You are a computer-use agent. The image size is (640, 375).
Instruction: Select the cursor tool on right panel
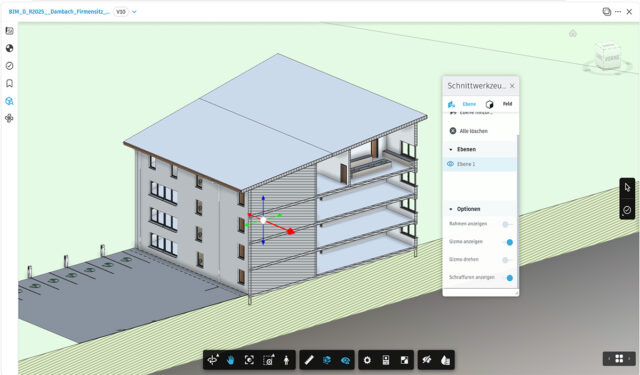pyautogui.click(x=627, y=187)
